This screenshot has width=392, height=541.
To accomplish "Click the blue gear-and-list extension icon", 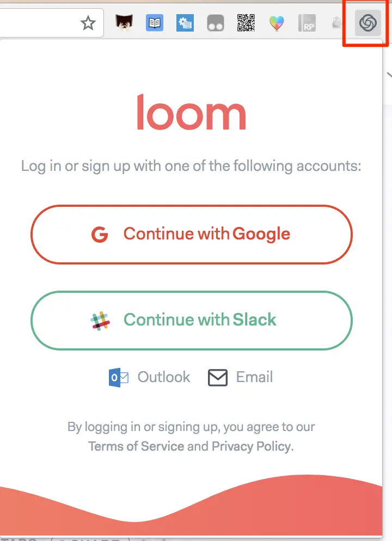I will click(x=185, y=23).
